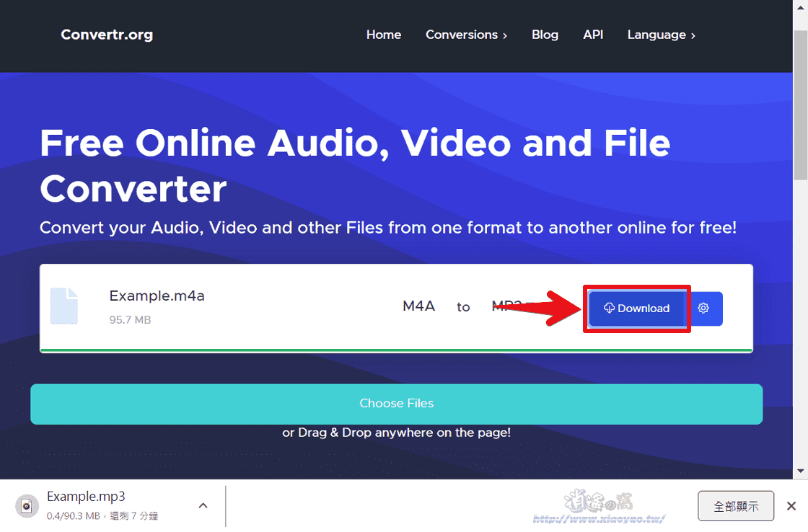The width and height of the screenshot is (808, 532).
Task: Collapse the Example.mp3 download details chevron
Action: (203, 505)
